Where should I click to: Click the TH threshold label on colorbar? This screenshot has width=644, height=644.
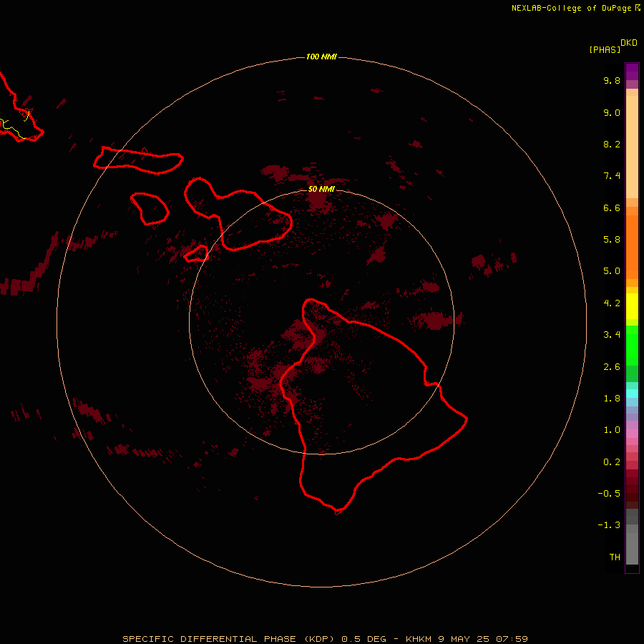coord(615,557)
